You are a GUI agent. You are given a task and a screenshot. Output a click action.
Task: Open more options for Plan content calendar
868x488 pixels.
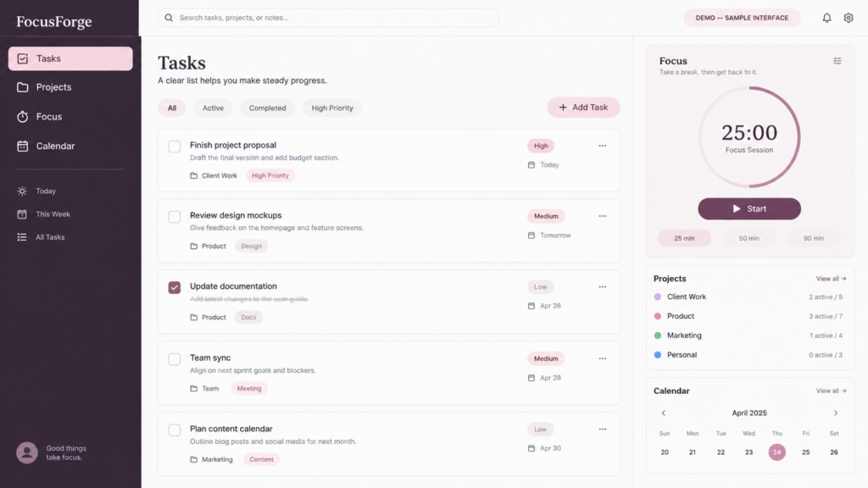point(603,430)
